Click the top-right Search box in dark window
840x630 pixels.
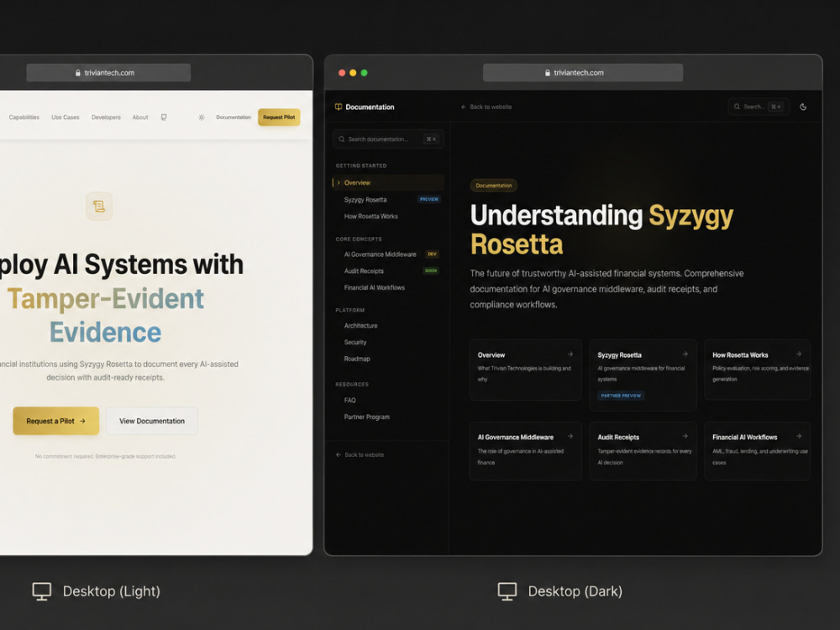pos(759,107)
